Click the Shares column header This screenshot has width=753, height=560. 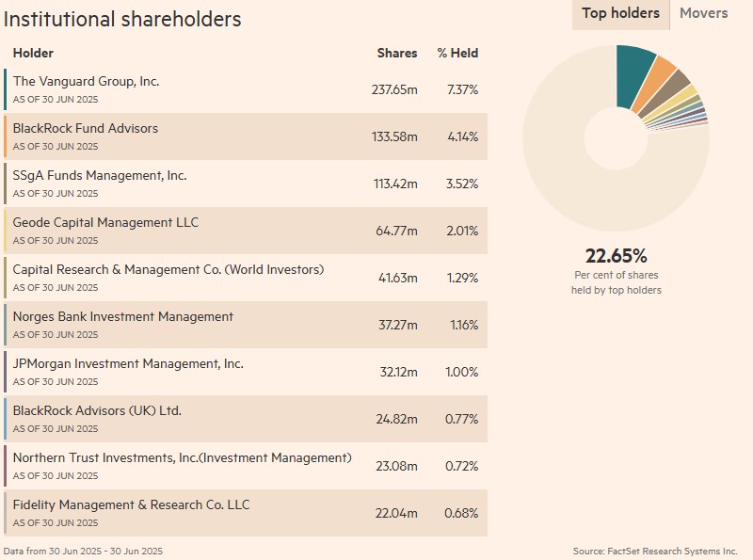click(x=397, y=54)
